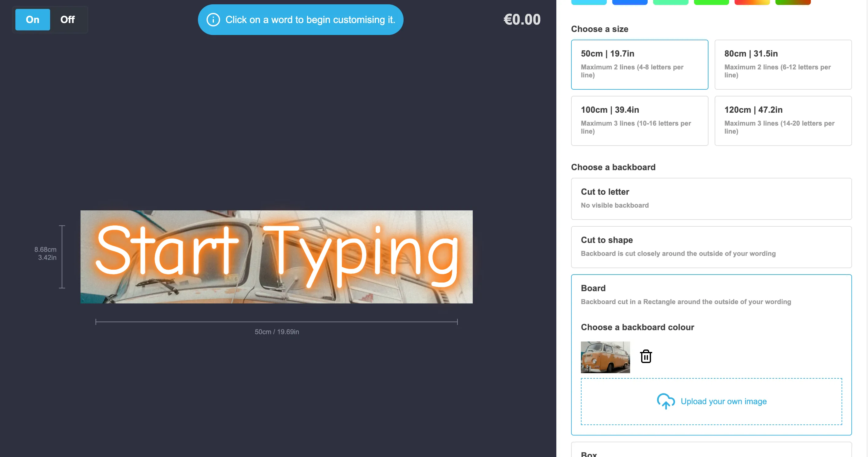
Task: Click the info icon in the blue banner
Action: 213,20
